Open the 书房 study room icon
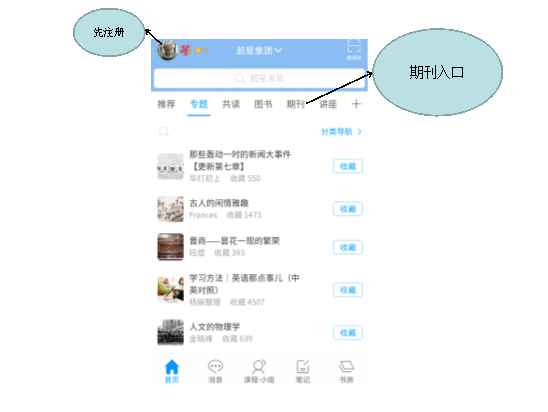 click(x=346, y=371)
